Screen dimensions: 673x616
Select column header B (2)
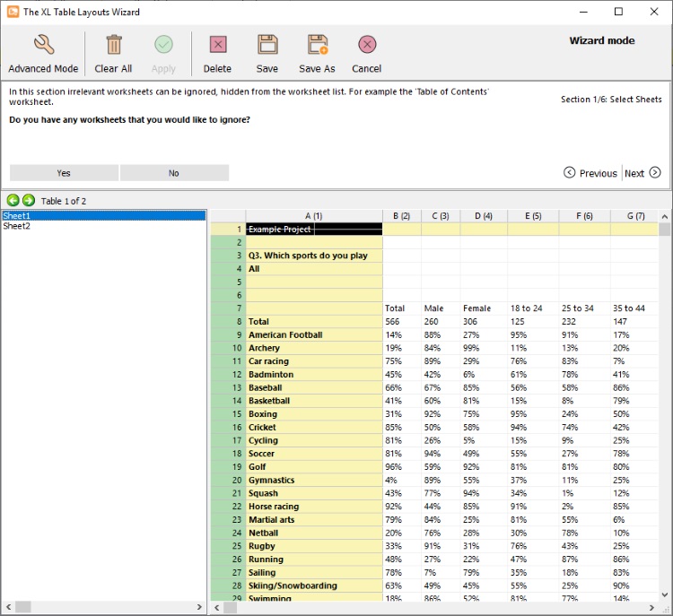coord(402,216)
